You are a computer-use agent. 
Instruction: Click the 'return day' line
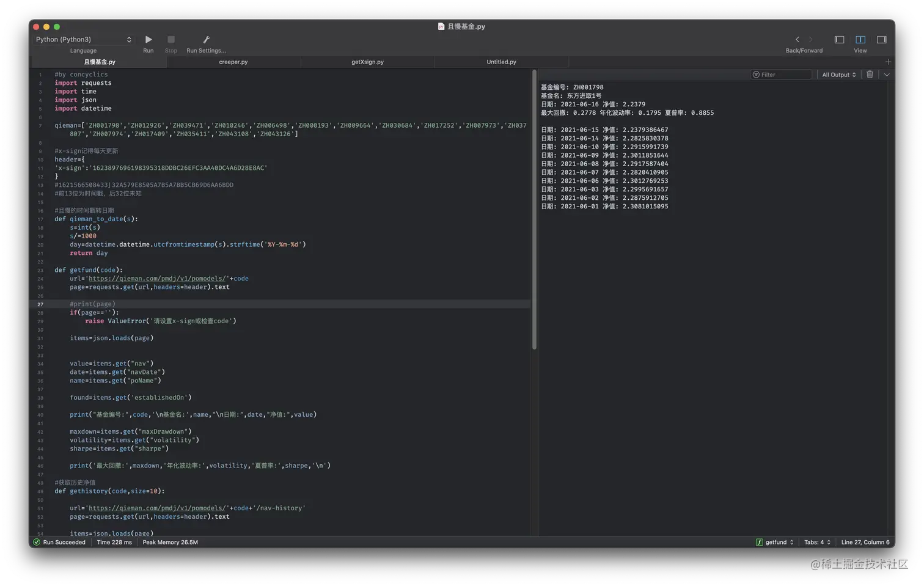click(x=89, y=253)
